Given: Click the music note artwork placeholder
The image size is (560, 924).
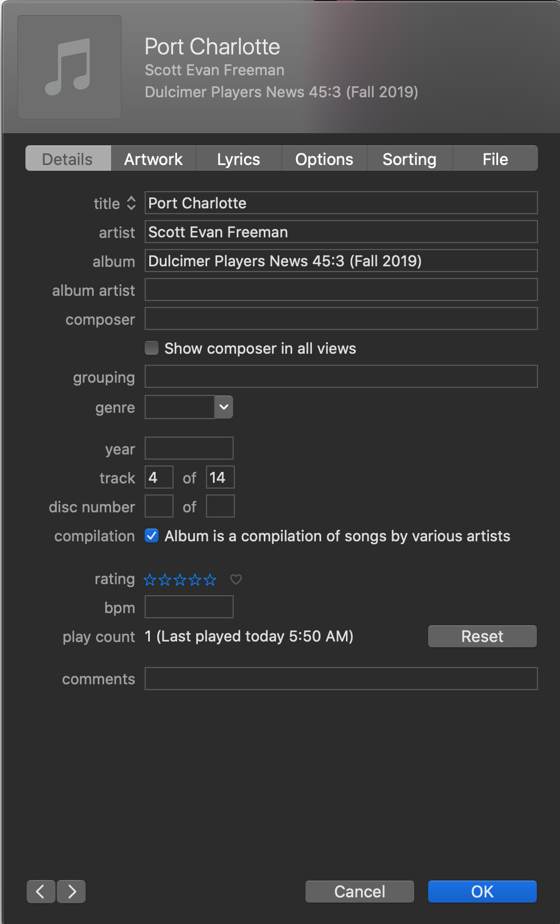Looking at the screenshot, I should 69,67.
